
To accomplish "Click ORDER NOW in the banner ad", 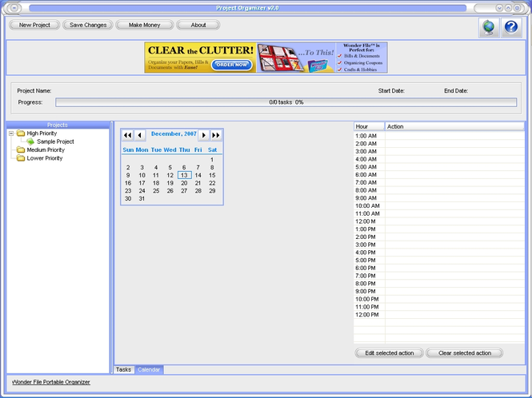I will [232, 65].
